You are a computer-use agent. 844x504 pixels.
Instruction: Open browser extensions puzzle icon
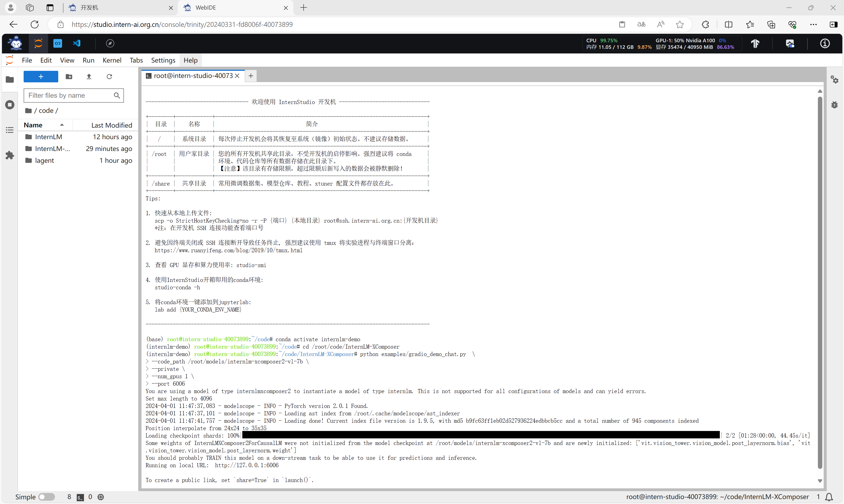(x=705, y=24)
